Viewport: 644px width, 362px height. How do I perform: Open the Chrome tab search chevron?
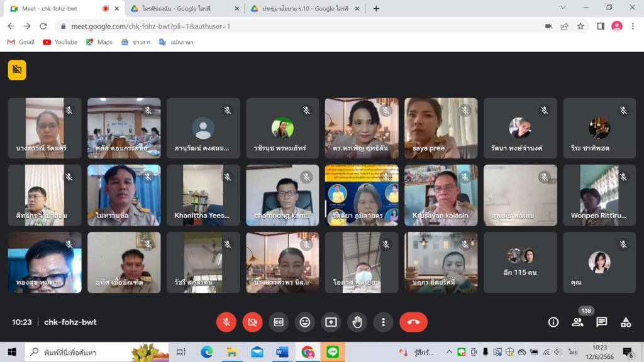pos(563,8)
